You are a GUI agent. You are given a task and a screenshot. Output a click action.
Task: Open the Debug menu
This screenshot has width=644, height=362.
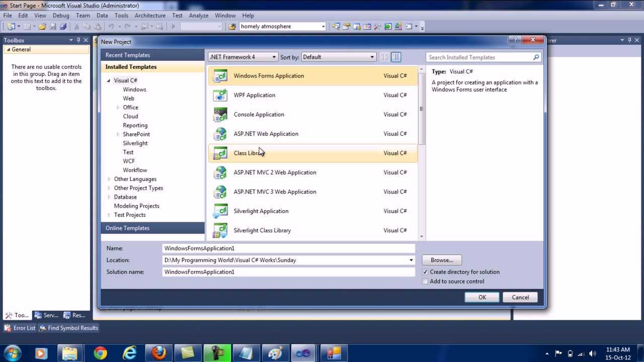coord(61,16)
